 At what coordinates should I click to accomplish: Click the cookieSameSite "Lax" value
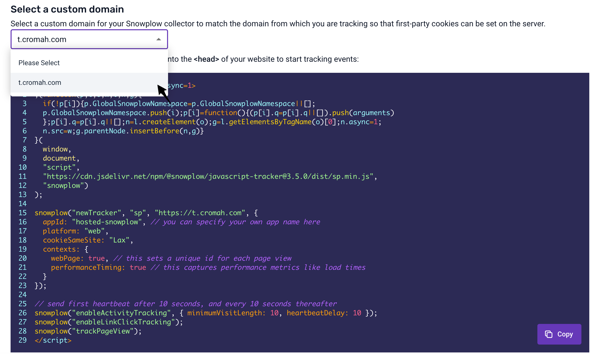(119, 240)
